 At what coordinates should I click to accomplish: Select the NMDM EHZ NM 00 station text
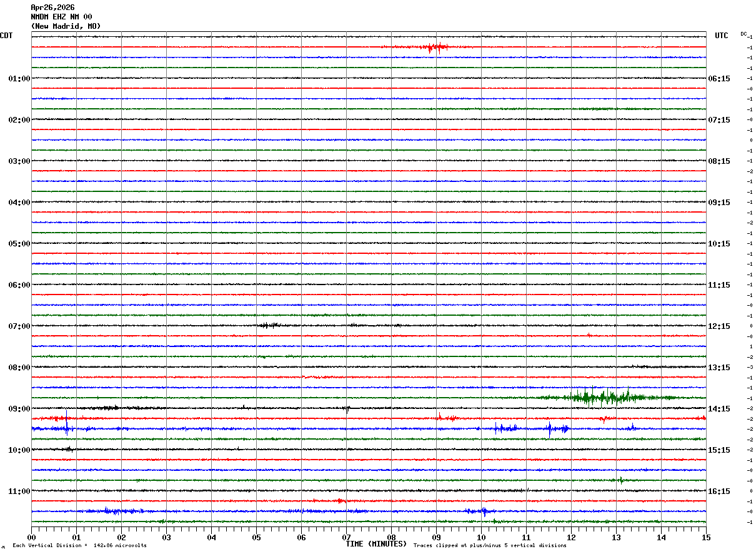61,17
